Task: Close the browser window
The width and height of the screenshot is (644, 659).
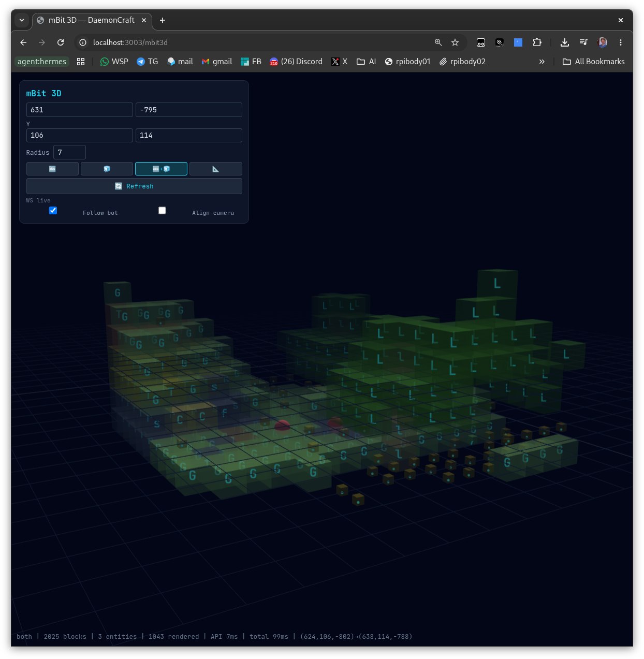Action: click(621, 20)
